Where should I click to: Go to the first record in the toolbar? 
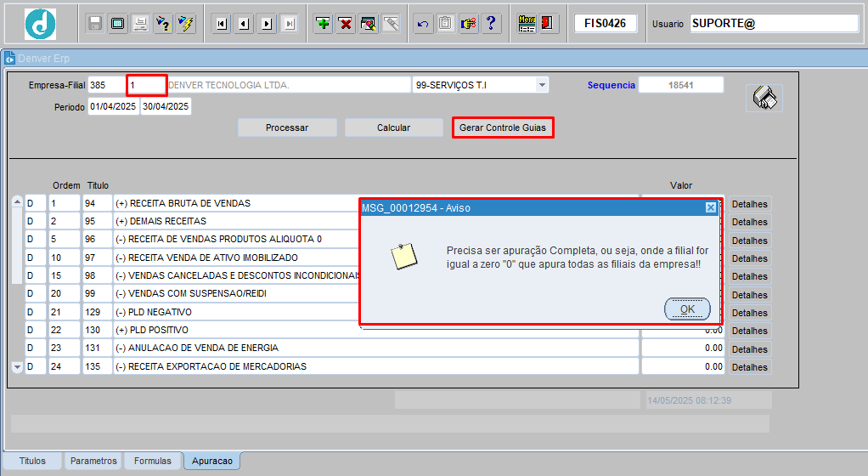[x=222, y=24]
